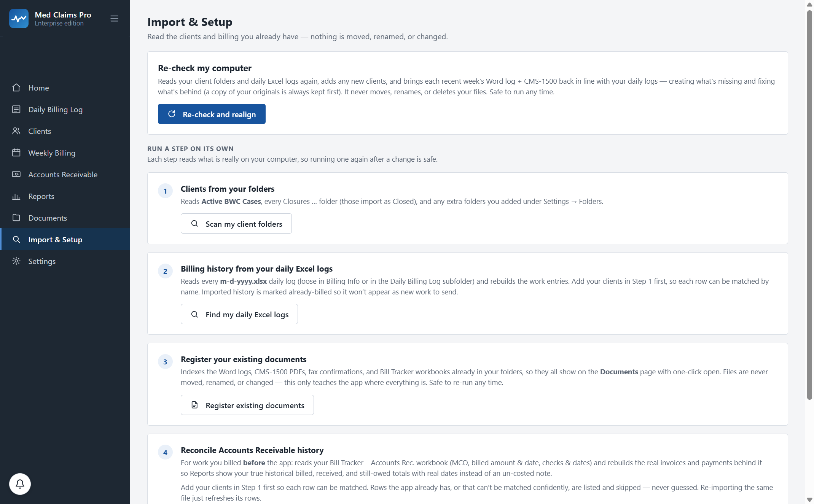Screen dimensions: 814x504
Task: Click the scrollbar up arrow
Action: click(x=809, y=4)
